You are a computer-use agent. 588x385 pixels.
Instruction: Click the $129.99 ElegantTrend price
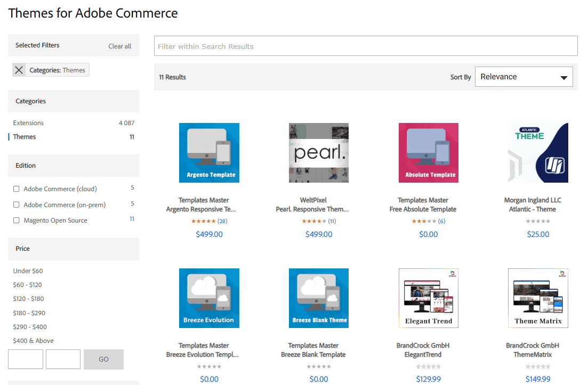tap(428, 379)
